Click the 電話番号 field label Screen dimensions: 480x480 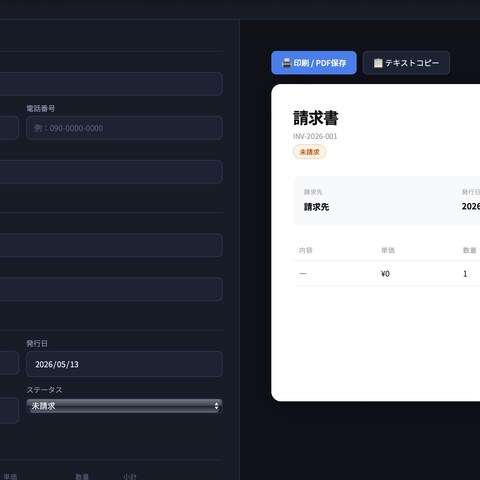tap(41, 108)
